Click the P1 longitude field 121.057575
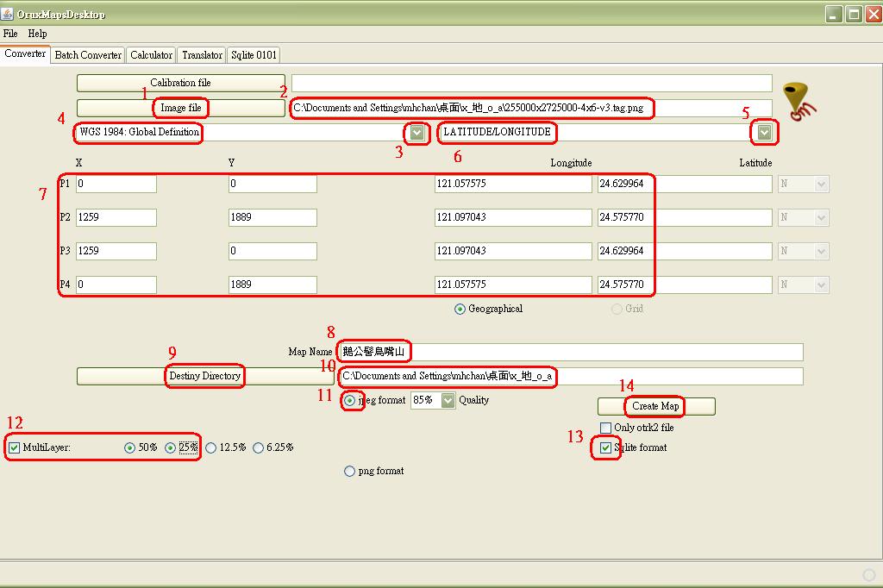 513,184
